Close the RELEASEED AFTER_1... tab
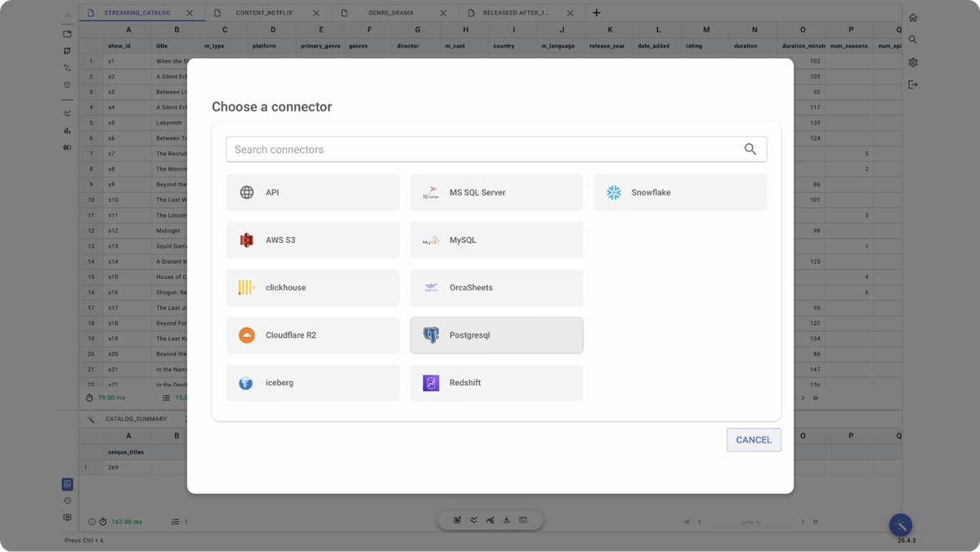Image resolution: width=980 pixels, height=552 pixels. coord(570,13)
